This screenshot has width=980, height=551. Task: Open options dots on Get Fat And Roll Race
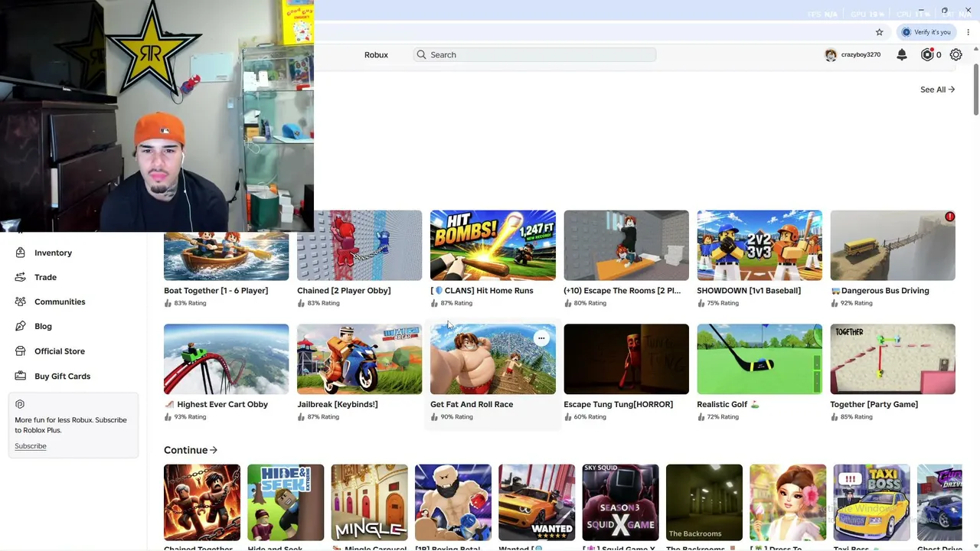pos(541,338)
